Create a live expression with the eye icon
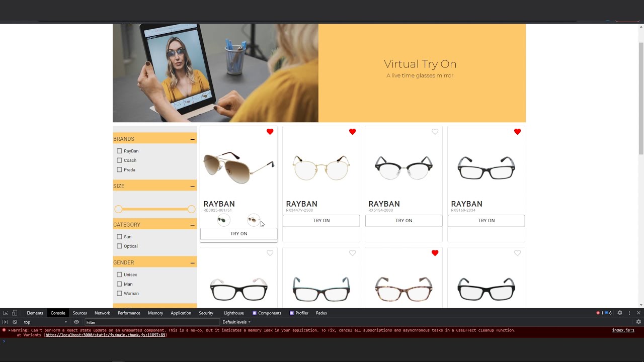Viewport: 644px width, 362px height. 76,322
